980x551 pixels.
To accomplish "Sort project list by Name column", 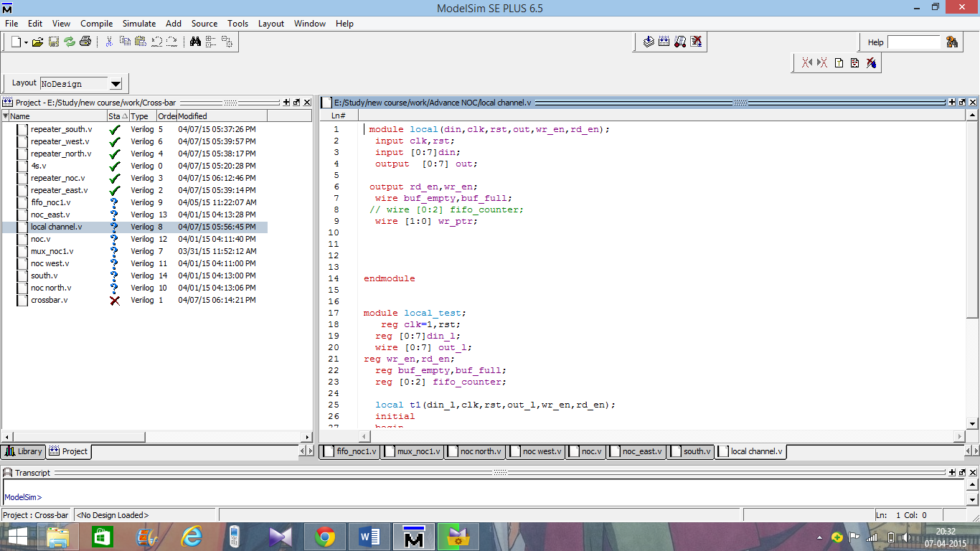I will [57, 116].
